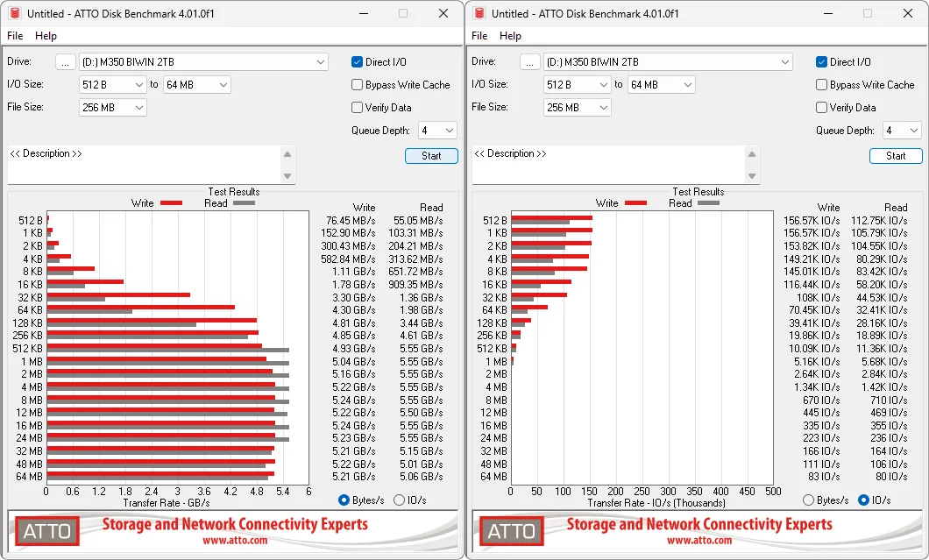Click ATTO app icon in right window title bar

(480, 14)
